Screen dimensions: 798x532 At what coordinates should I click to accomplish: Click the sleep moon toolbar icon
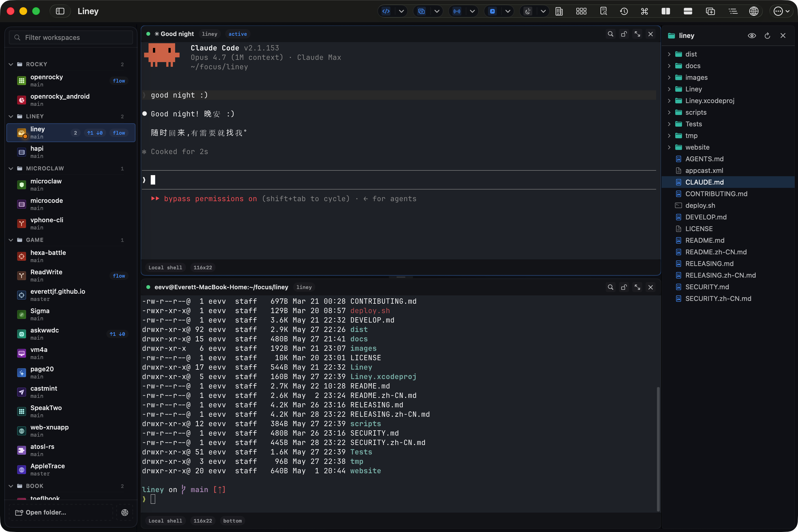click(528, 11)
